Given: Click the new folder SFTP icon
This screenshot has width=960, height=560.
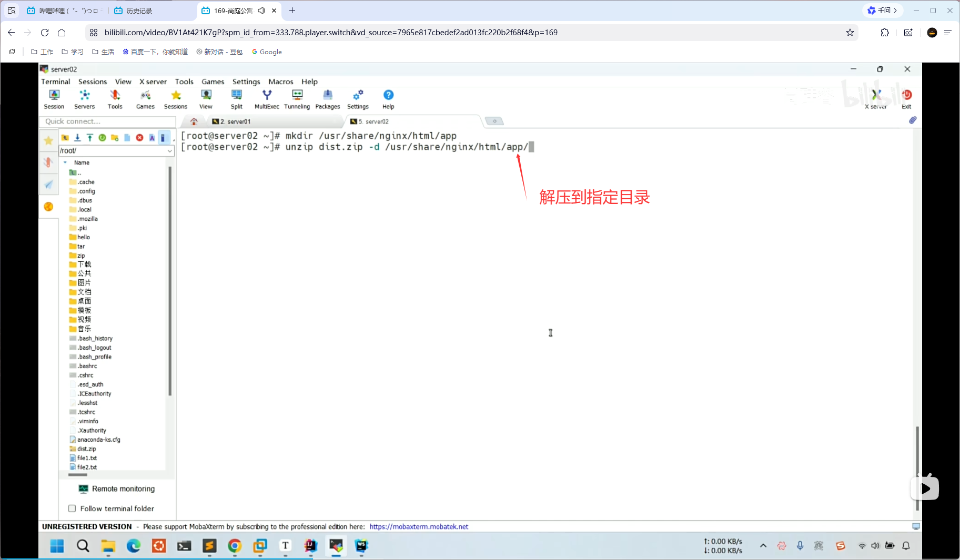Looking at the screenshot, I should (115, 138).
